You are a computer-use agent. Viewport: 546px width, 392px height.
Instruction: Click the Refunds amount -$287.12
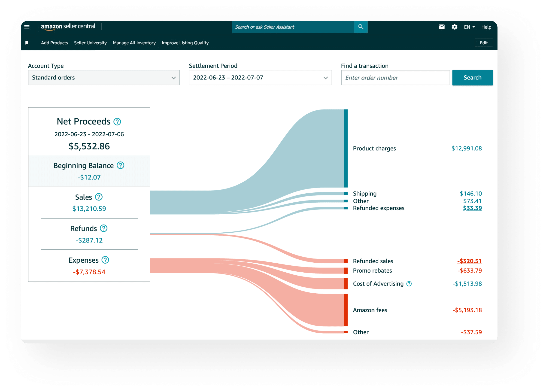click(x=89, y=240)
